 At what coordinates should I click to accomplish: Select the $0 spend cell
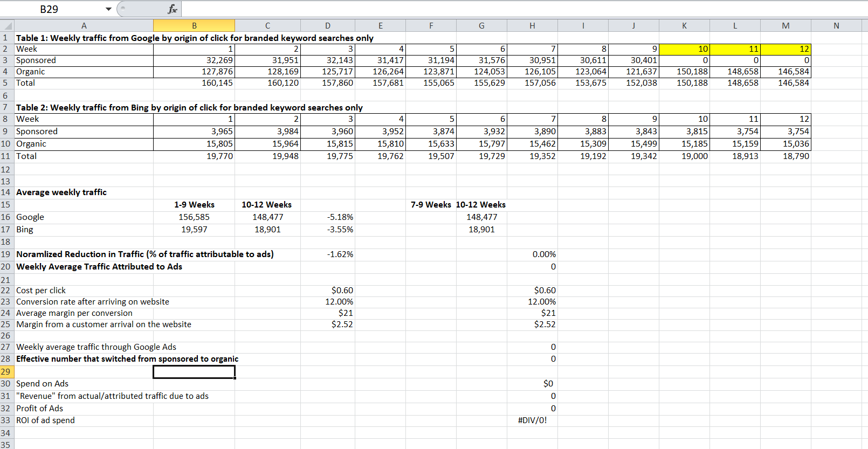pyautogui.click(x=532, y=384)
